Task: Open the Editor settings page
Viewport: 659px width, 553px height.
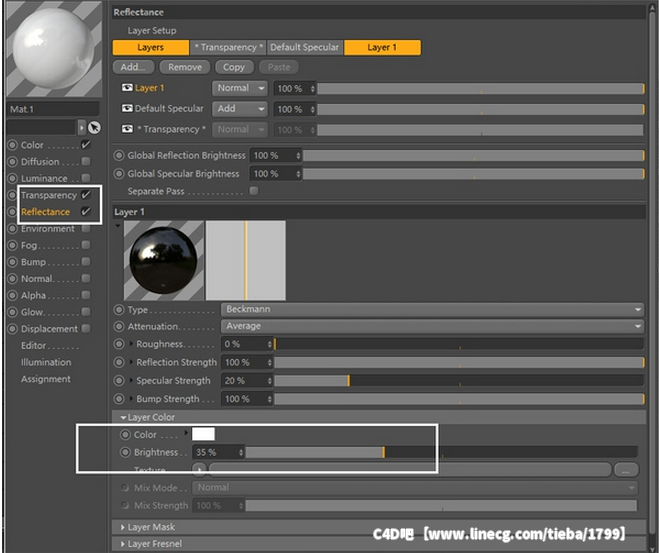Action: coord(34,345)
